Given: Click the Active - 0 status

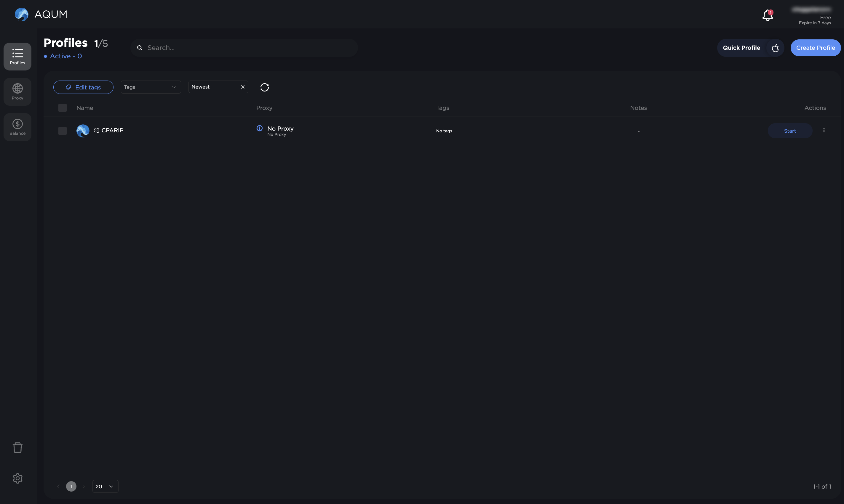Looking at the screenshot, I should point(63,56).
